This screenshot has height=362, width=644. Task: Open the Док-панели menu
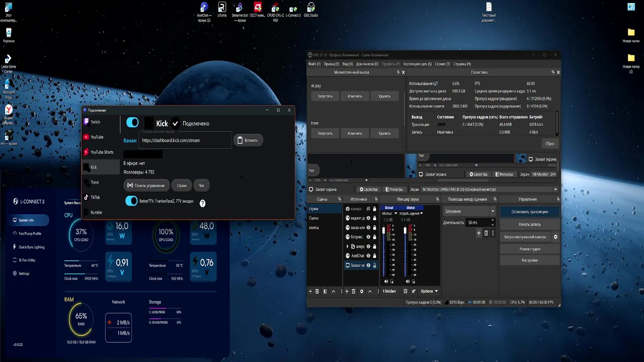pyautogui.click(x=367, y=64)
